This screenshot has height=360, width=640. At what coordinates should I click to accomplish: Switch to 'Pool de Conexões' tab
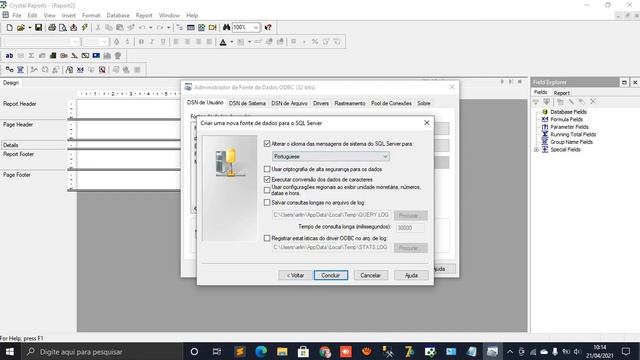(x=391, y=103)
